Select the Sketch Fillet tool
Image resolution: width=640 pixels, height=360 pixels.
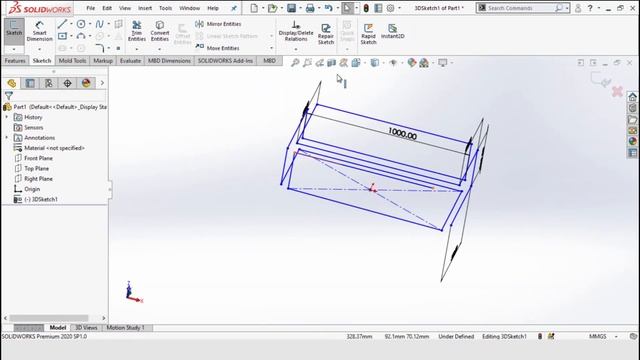[x=100, y=48]
